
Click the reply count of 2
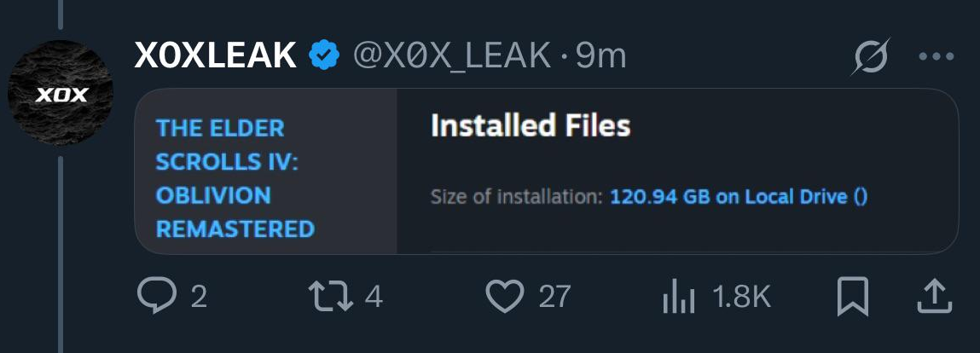click(199, 297)
